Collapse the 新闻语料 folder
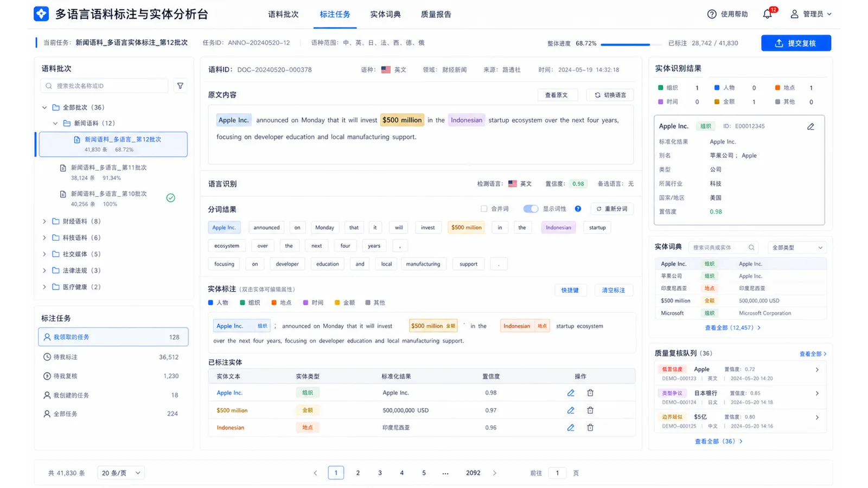The image size is (868, 488). pos(55,123)
